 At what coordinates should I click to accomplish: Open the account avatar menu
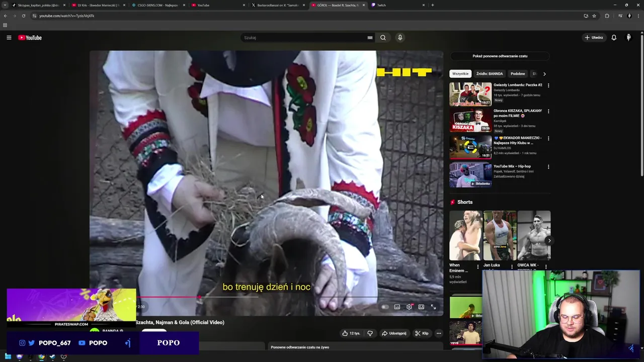click(628, 38)
